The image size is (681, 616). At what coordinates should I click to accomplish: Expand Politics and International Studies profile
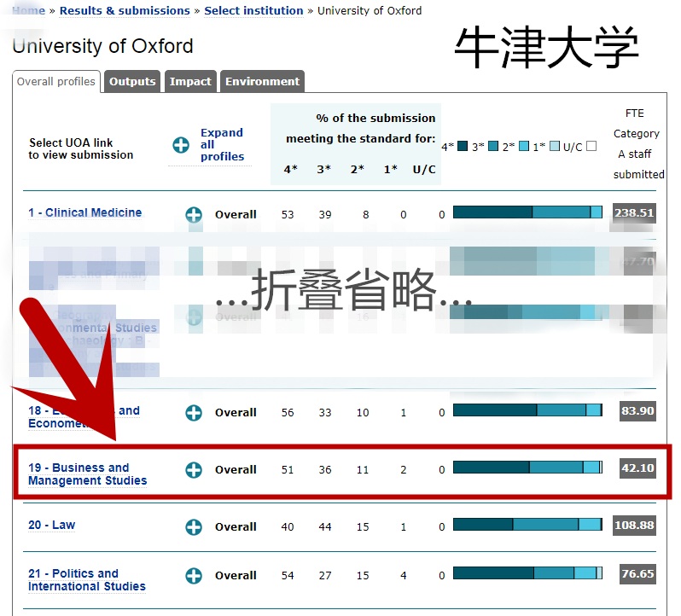[193, 576]
